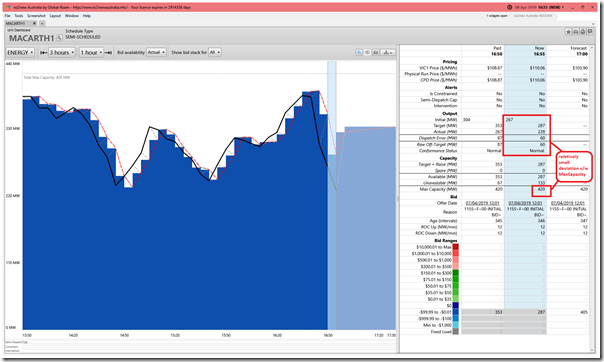The width and height of the screenshot is (604, 362).
Task: Click the Semi-Dispatch Cap row label
Action: coord(439,100)
